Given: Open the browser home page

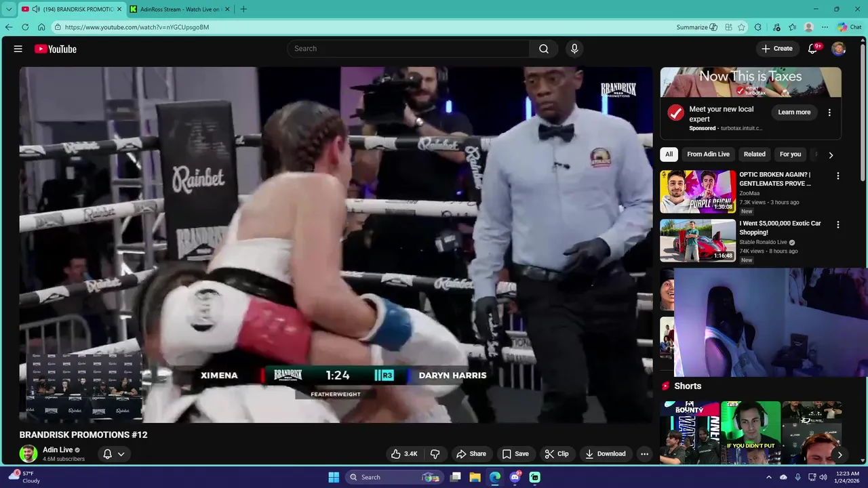Looking at the screenshot, I should [41, 27].
